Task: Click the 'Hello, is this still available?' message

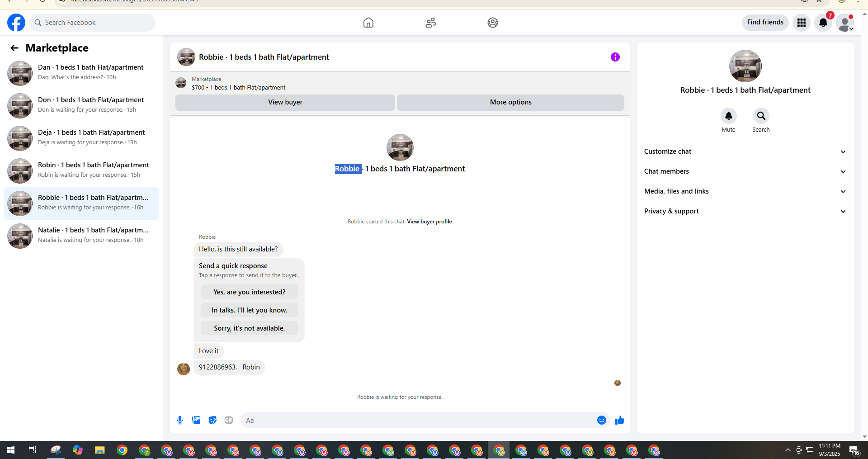Action: pyautogui.click(x=238, y=249)
